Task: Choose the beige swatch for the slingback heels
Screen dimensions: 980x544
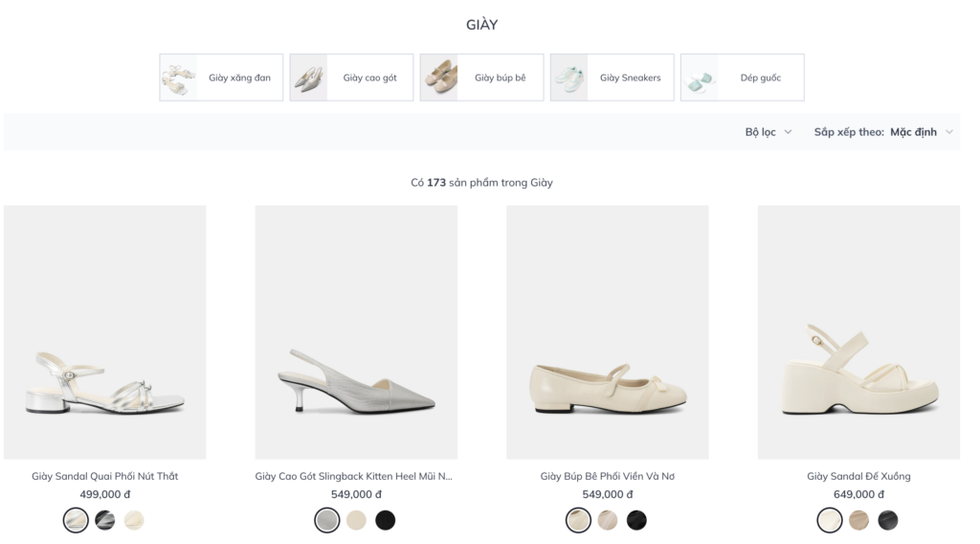Action: (356, 520)
